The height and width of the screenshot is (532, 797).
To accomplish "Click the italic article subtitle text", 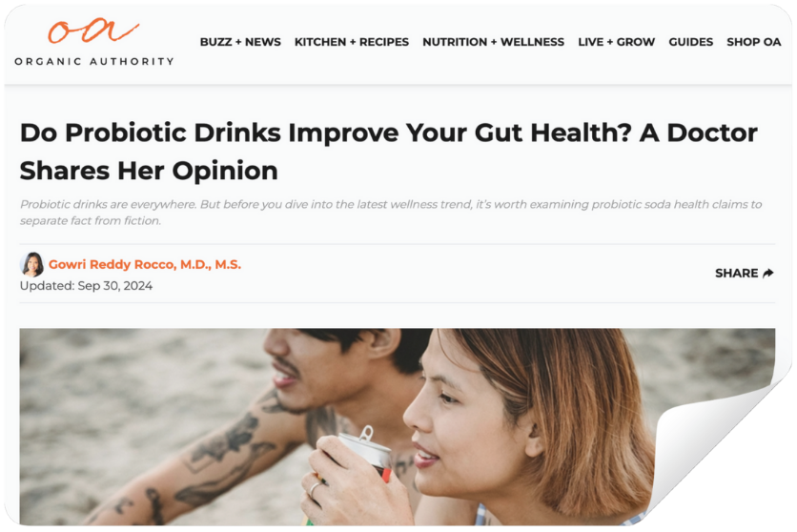I will coord(390,213).
